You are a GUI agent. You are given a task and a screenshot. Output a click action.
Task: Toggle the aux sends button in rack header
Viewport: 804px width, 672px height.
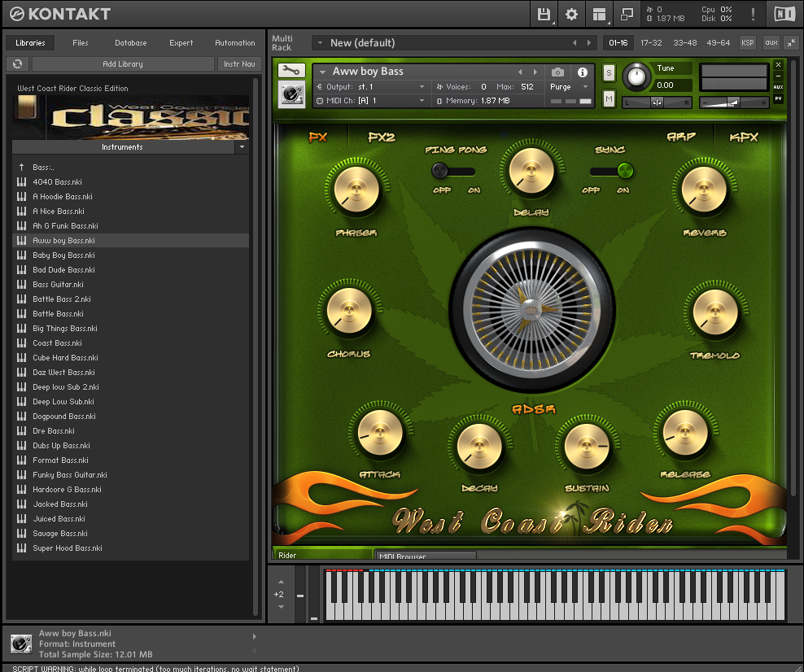(x=771, y=43)
